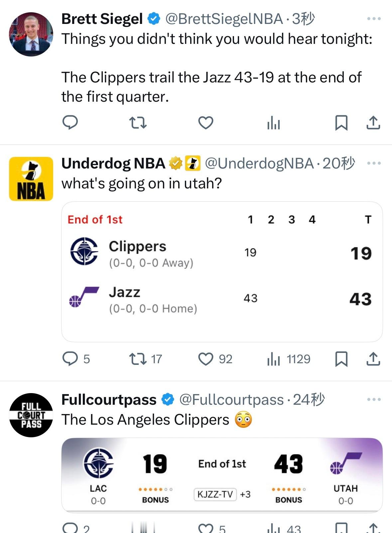392x533 pixels.
Task: Bookmark the Underdog NBA tweet
Action: 341,359
